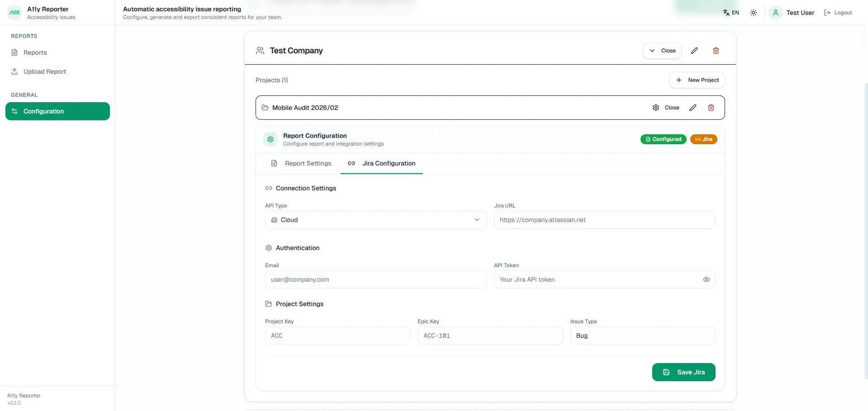This screenshot has width=868, height=411.
Task: Delete the Mobile Audit 2026/02 project
Action: (x=711, y=108)
